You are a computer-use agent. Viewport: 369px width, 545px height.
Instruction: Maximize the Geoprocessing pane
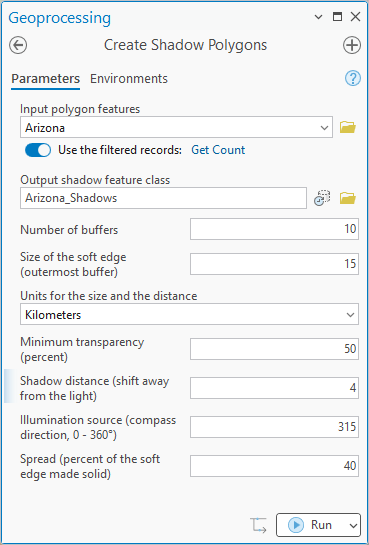point(337,17)
